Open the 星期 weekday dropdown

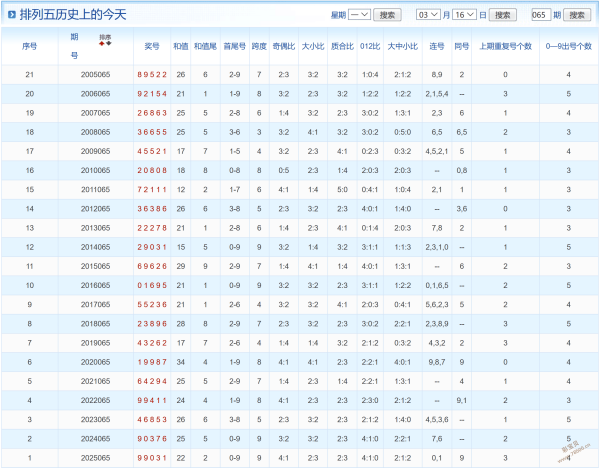point(360,15)
